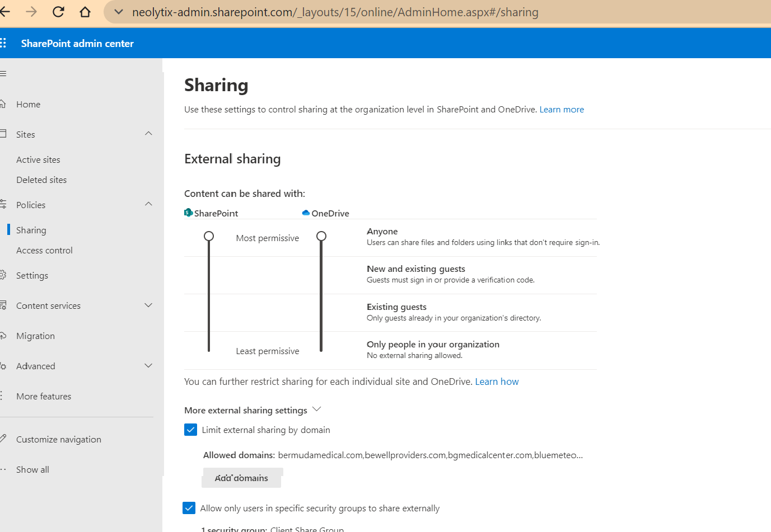Viewport: 771px width, 532px height.
Task: Open the app launcher waffle icon
Action: pos(3,43)
